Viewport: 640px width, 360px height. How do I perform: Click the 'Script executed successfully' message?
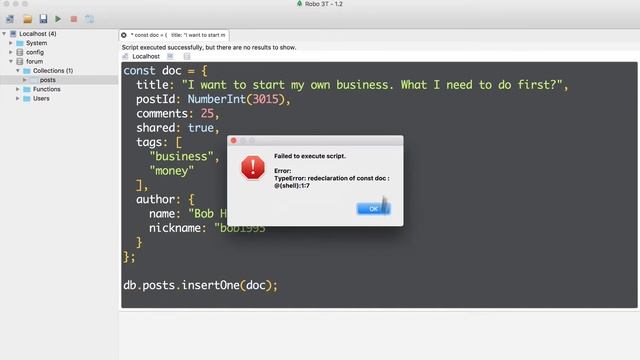click(209, 47)
